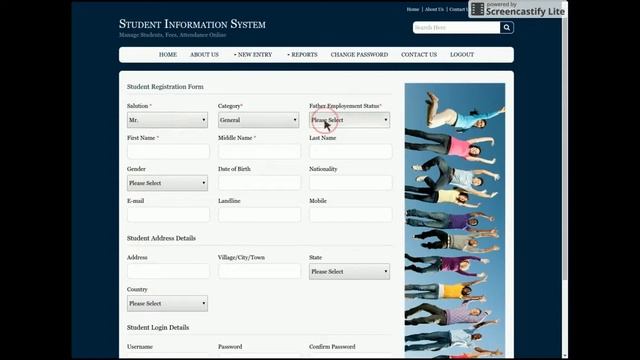640x360 pixels.
Task: Click the Address input field
Action: pos(168,271)
